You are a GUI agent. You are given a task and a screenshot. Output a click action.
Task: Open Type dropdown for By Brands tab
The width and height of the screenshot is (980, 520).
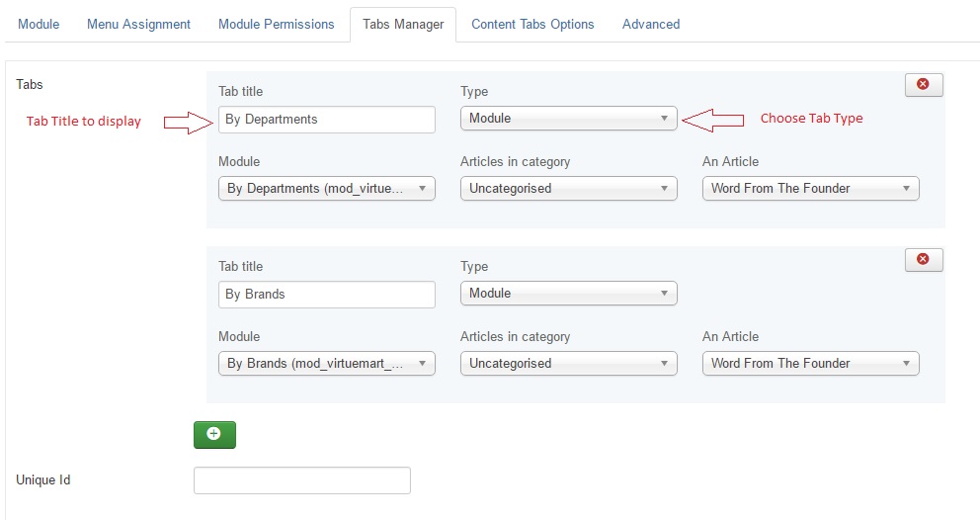pyautogui.click(x=569, y=294)
